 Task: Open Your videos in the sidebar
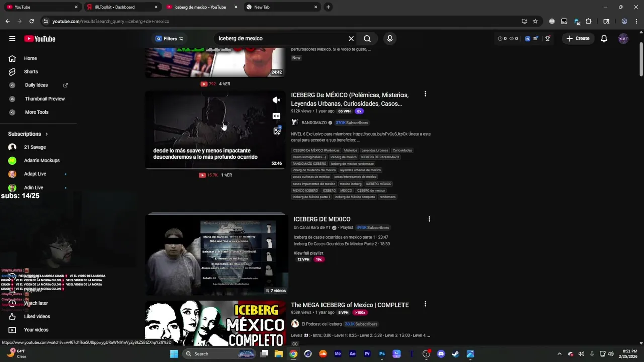pos(36,330)
